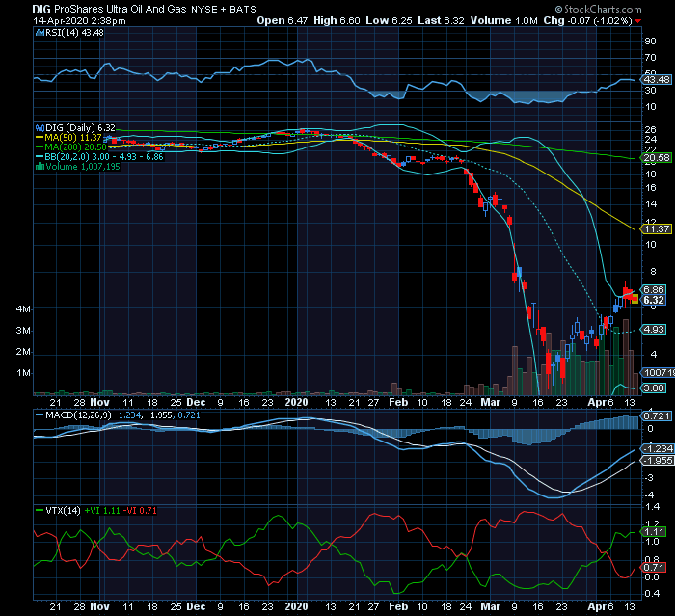Click the Last 6.32 value in header

click(x=441, y=20)
